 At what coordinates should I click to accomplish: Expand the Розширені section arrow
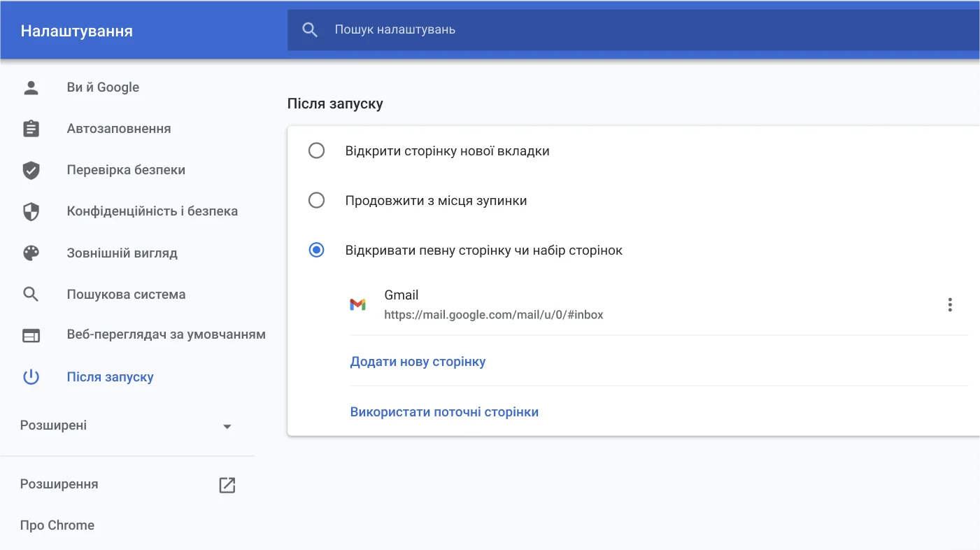[x=227, y=427]
